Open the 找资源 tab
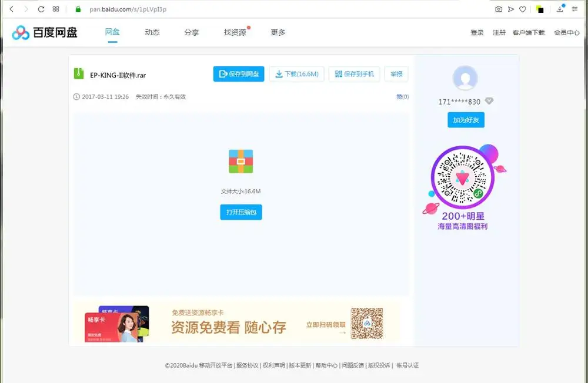 tap(235, 32)
